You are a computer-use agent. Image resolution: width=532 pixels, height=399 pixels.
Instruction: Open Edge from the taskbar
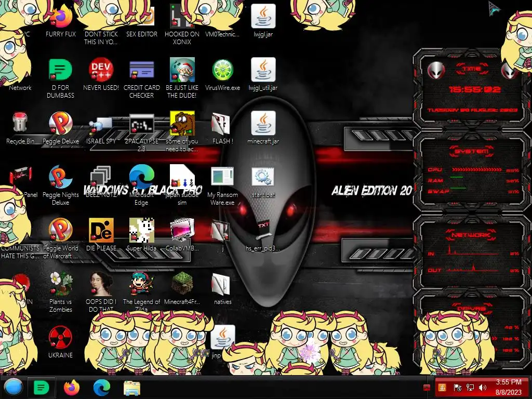tap(102, 387)
